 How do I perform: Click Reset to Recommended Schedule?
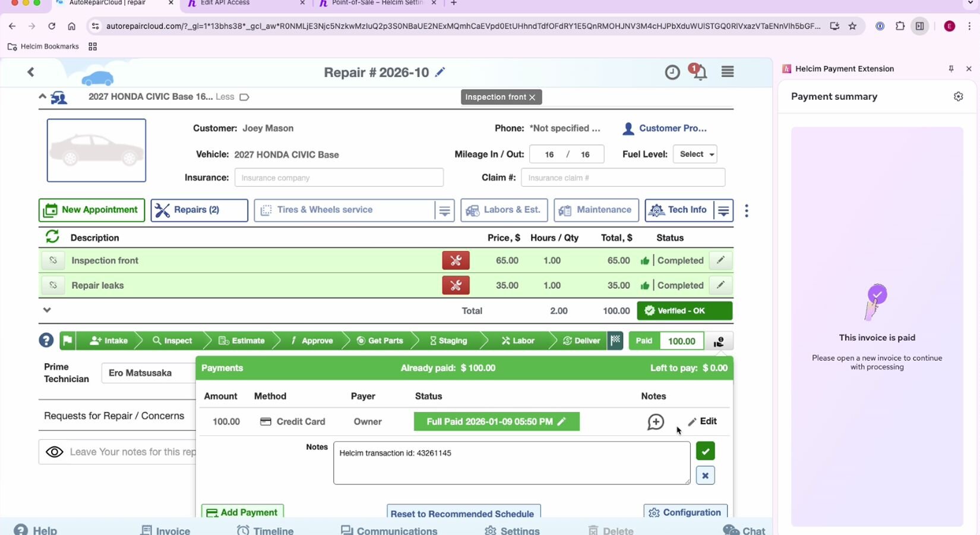click(464, 513)
